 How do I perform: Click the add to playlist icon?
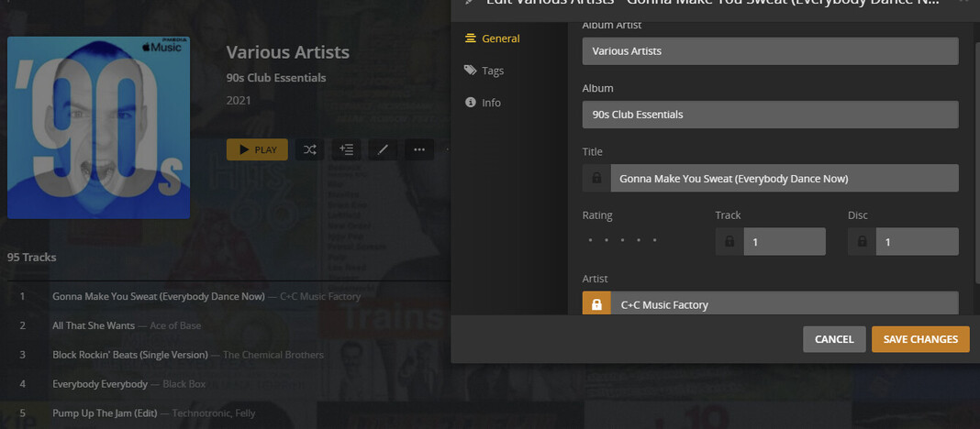pos(346,149)
